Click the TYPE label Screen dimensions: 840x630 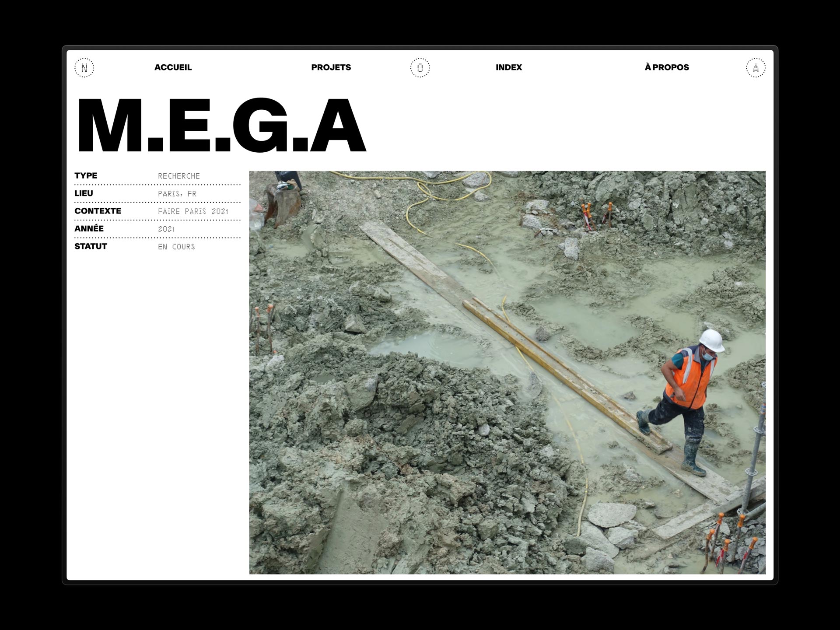[x=86, y=175]
